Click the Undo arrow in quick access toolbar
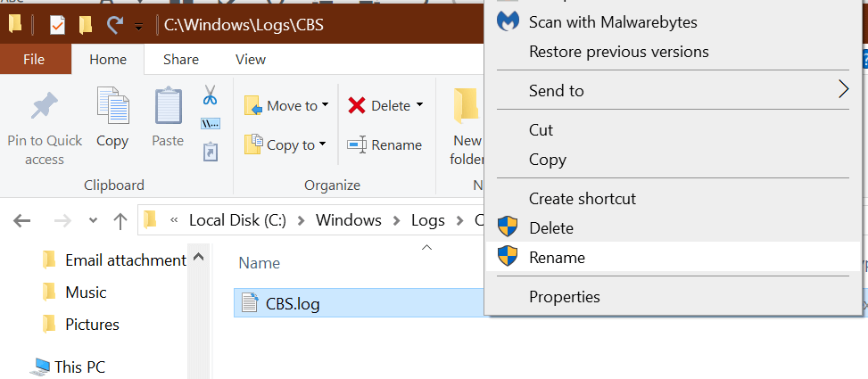 click(x=114, y=24)
